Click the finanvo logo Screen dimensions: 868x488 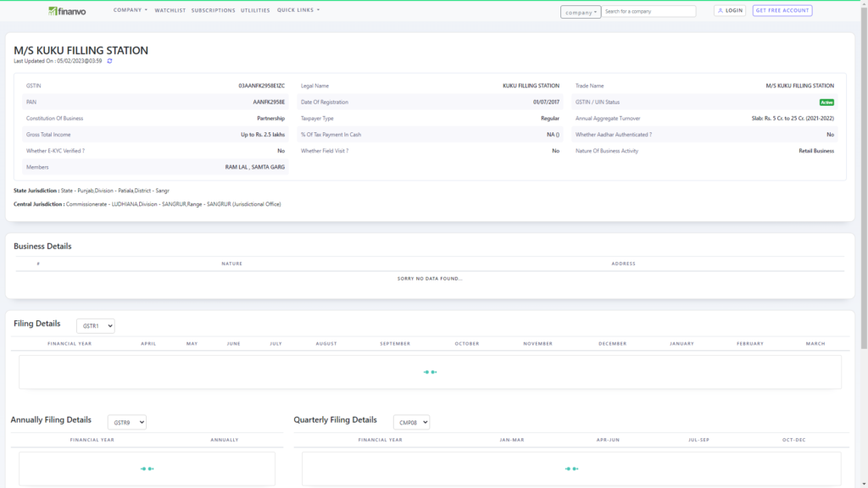tap(67, 11)
